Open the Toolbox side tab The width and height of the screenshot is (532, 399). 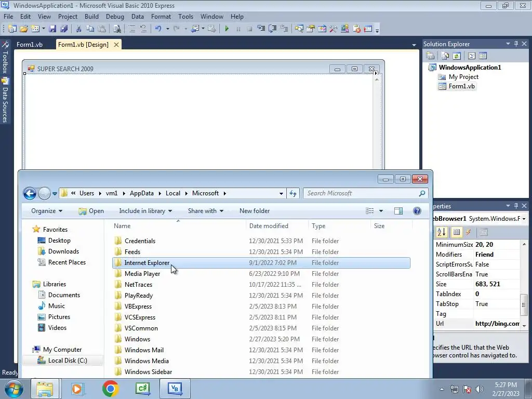(5, 58)
